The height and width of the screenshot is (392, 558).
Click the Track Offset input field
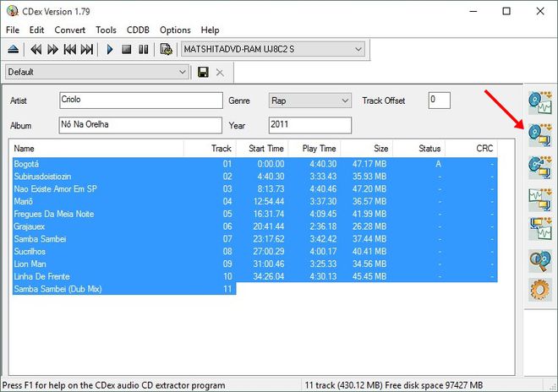pyautogui.click(x=439, y=101)
